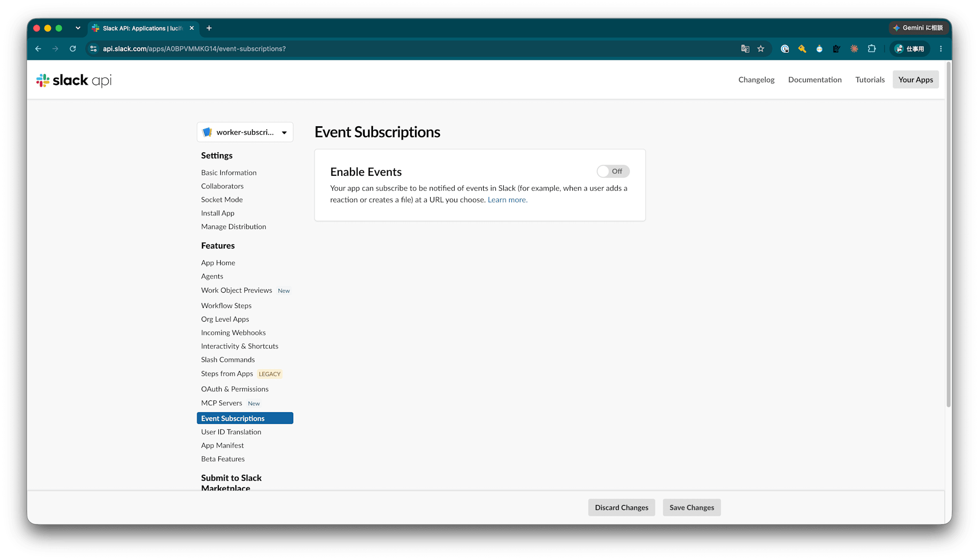Click Discard Changes
The height and width of the screenshot is (560, 979).
tap(622, 508)
